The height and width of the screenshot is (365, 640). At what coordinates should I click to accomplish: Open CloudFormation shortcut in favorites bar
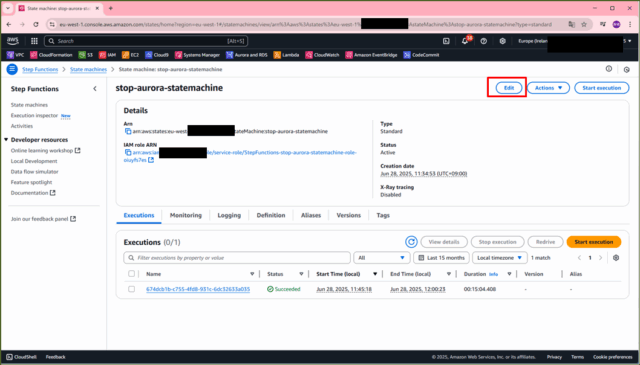click(51, 55)
